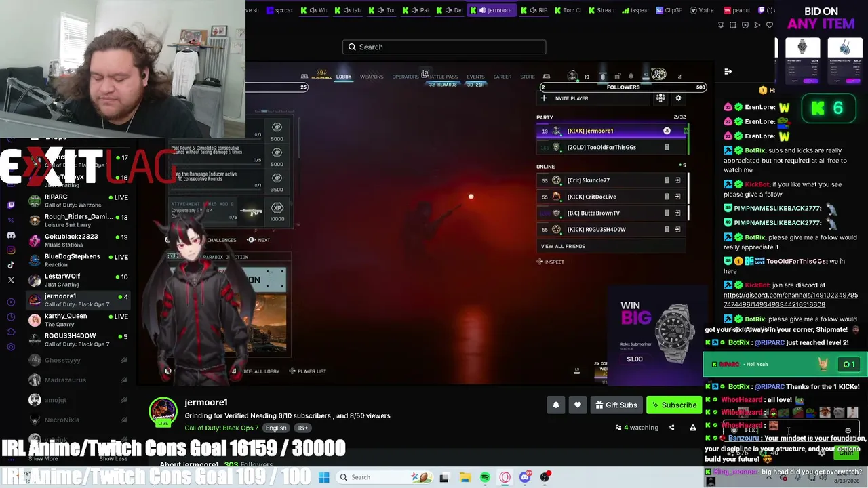Open the emoji picker in chat input

point(848,430)
